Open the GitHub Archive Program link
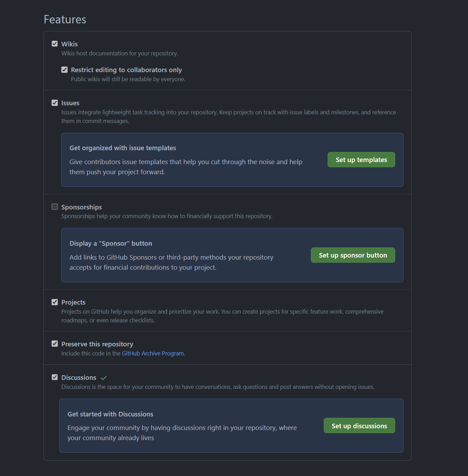The height and width of the screenshot is (476, 468). pos(153,353)
